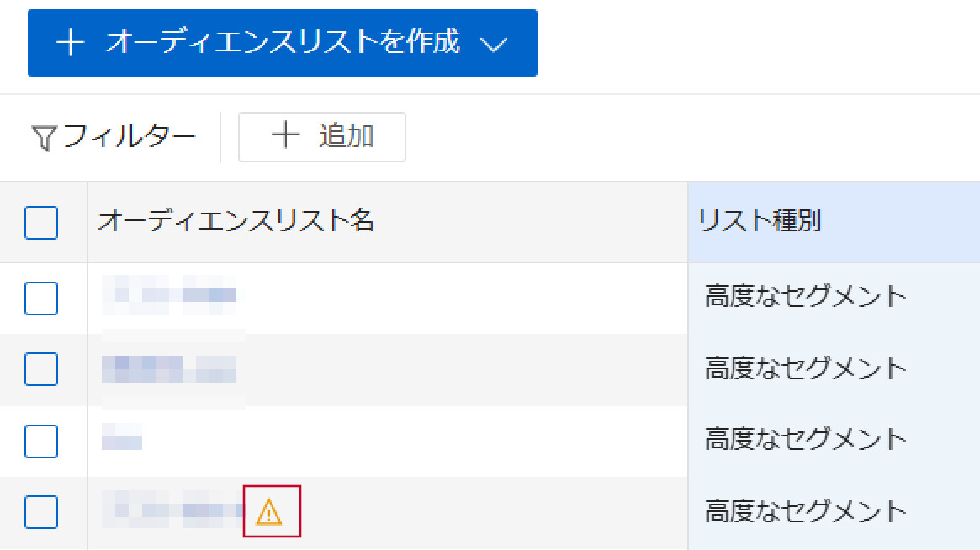Click the plus icon on 追加 button
Viewport: 980px width, 550px height.
click(x=286, y=135)
